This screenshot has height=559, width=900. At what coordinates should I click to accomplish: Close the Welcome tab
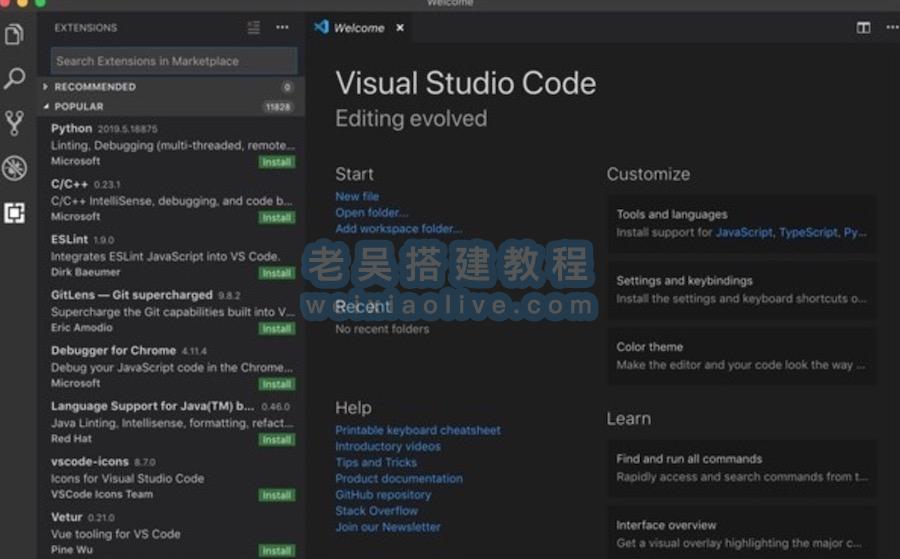pyautogui.click(x=400, y=28)
